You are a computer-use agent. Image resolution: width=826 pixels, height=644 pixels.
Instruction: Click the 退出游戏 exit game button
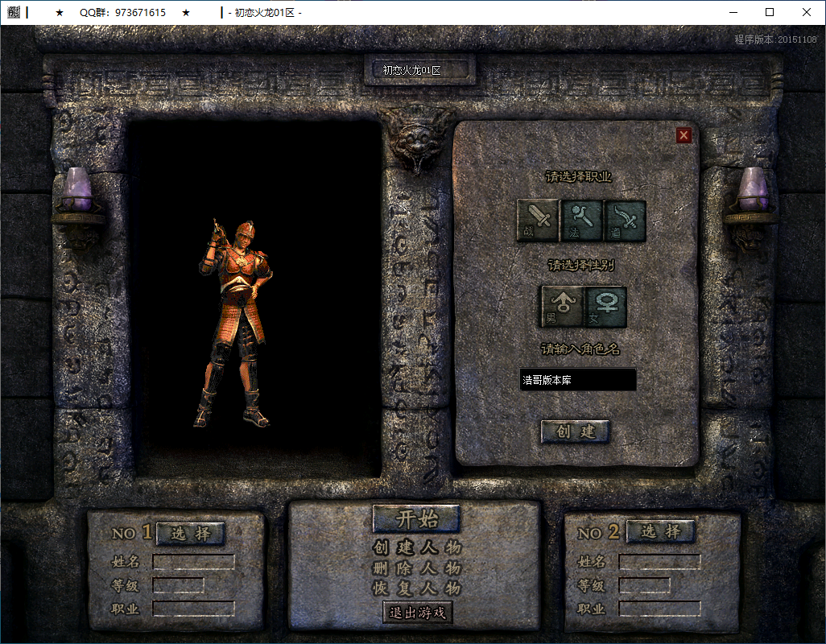point(417,613)
